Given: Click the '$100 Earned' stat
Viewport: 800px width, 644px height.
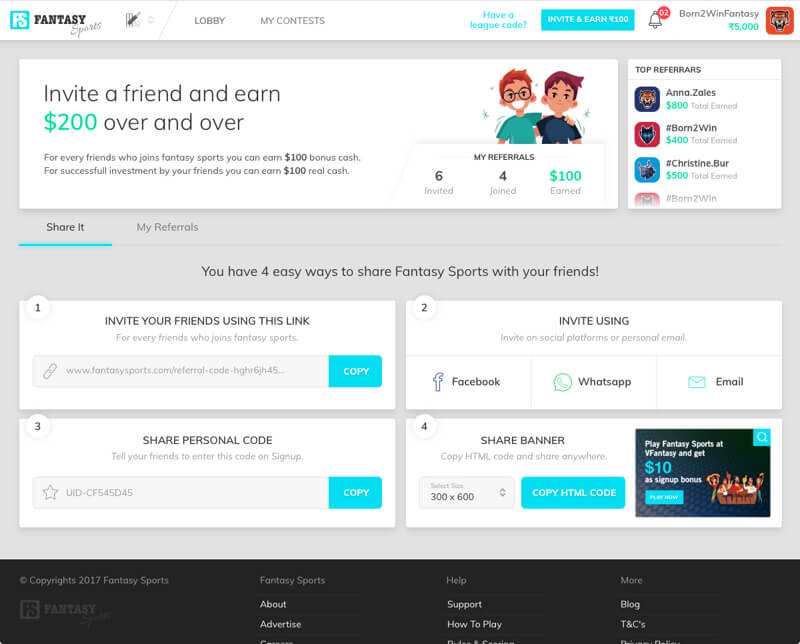Looking at the screenshot, I should [565, 183].
